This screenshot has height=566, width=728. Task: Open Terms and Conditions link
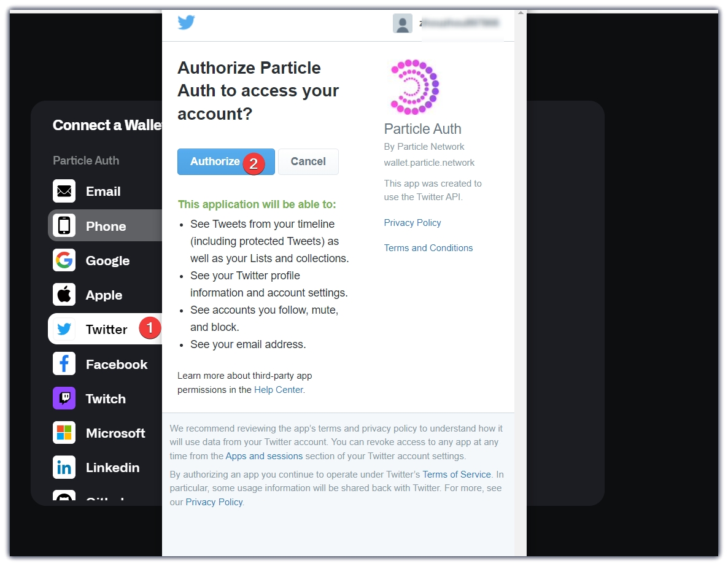(428, 248)
